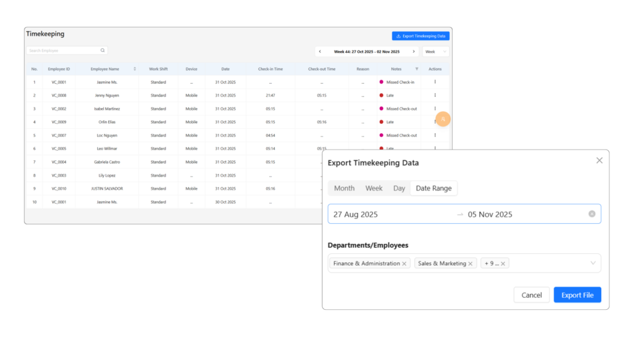Click the Export Timekeeping Data button
The height and width of the screenshot is (362, 644).
[420, 36]
